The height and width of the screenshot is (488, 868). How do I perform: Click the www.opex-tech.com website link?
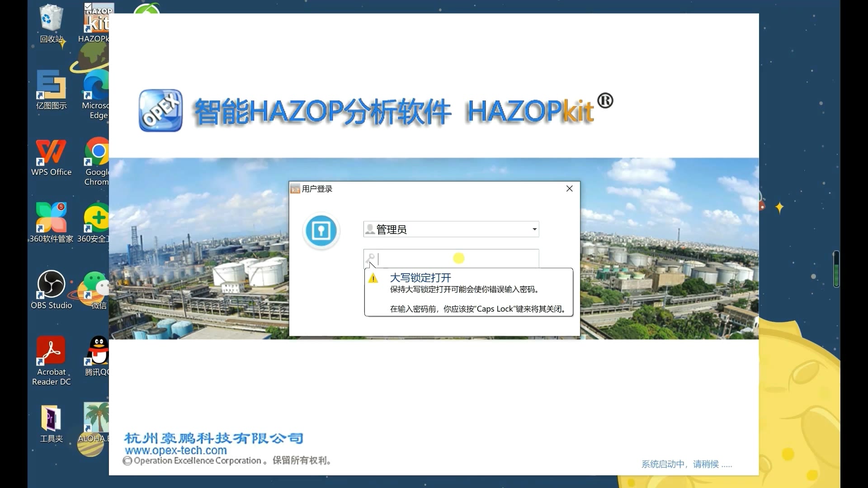tap(176, 450)
